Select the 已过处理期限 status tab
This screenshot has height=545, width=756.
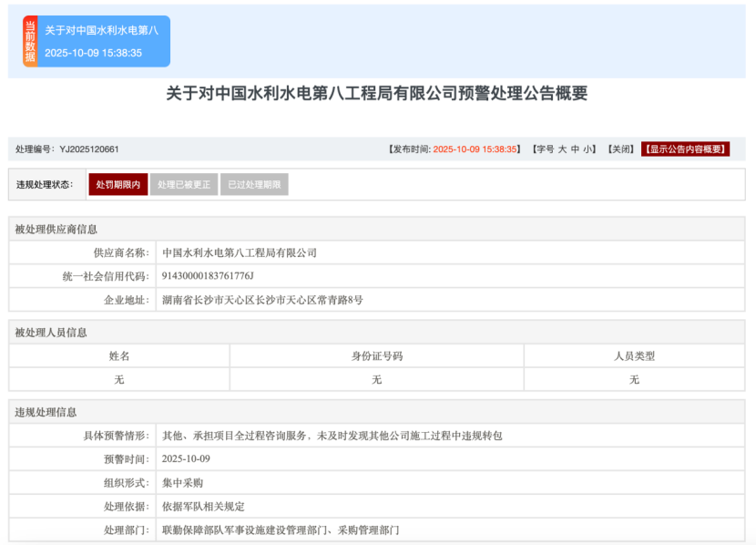click(x=254, y=185)
